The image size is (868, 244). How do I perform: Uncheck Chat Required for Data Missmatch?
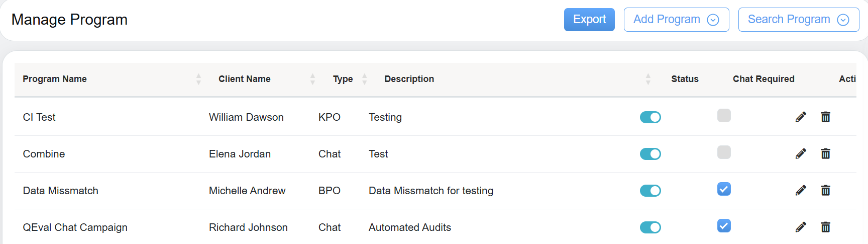(724, 189)
